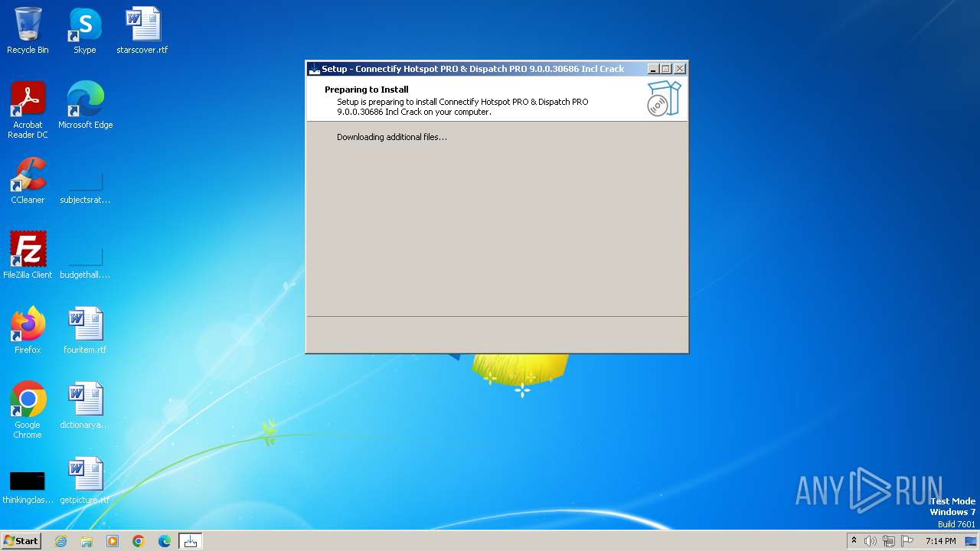Click the installer box and disc graphic

pyautogui.click(x=664, y=99)
